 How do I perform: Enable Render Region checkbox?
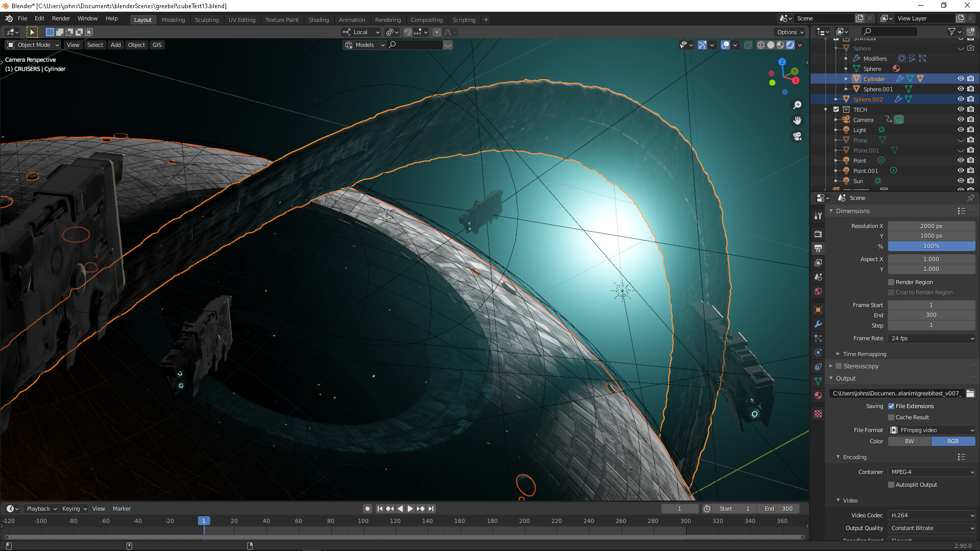click(x=891, y=282)
